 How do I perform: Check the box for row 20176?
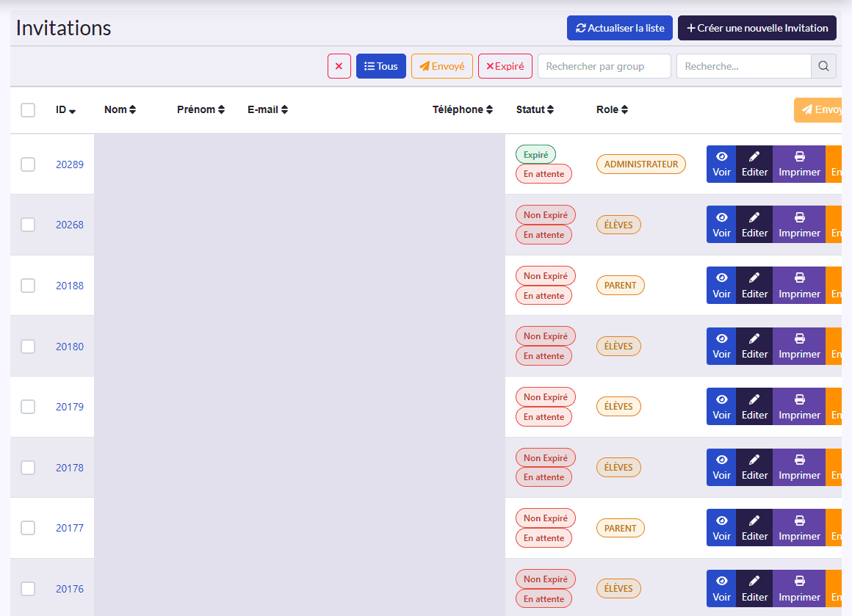28,589
